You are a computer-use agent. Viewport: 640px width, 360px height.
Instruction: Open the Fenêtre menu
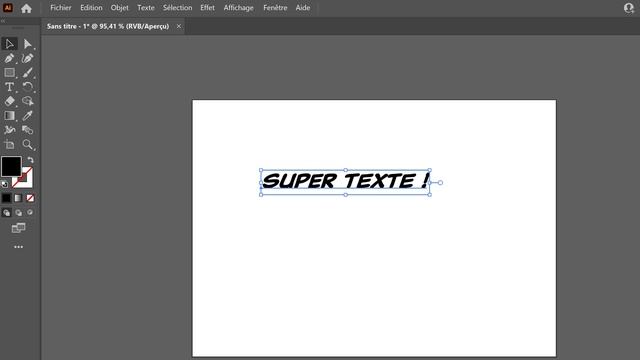(x=275, y=8)
